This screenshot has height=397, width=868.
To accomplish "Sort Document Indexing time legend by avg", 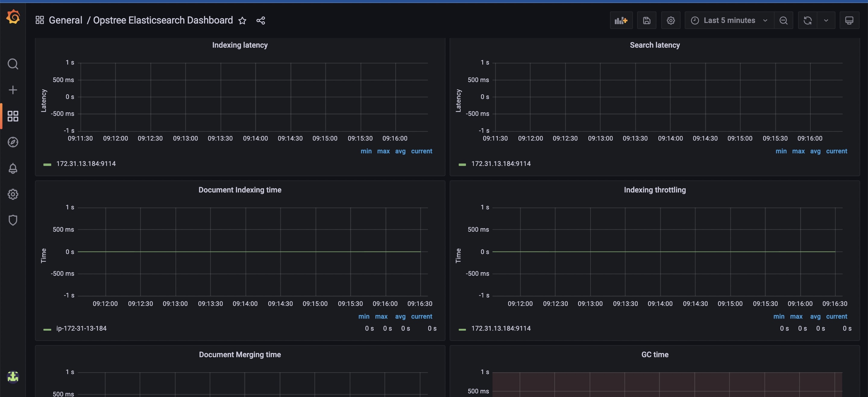I will click(x=400, y=316).
